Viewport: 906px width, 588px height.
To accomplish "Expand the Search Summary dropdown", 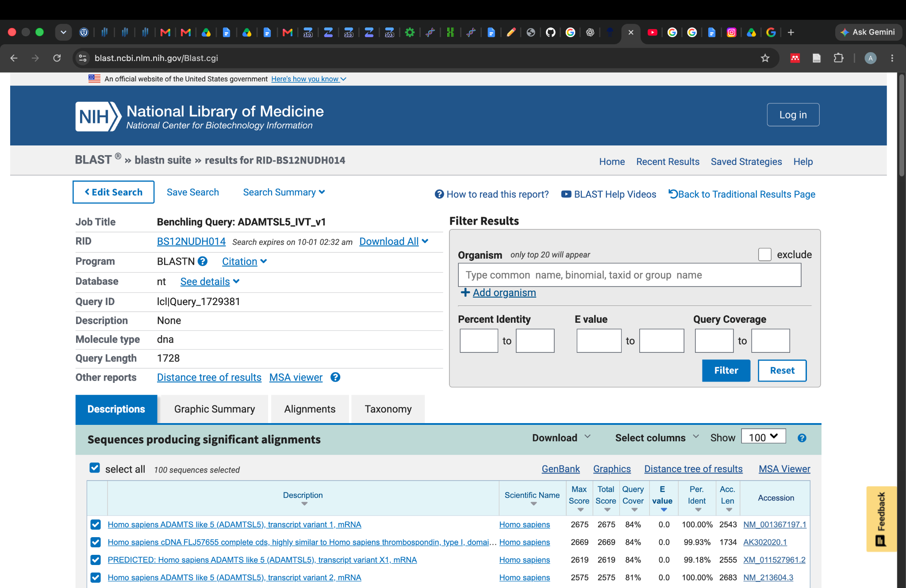I will 284,192.
